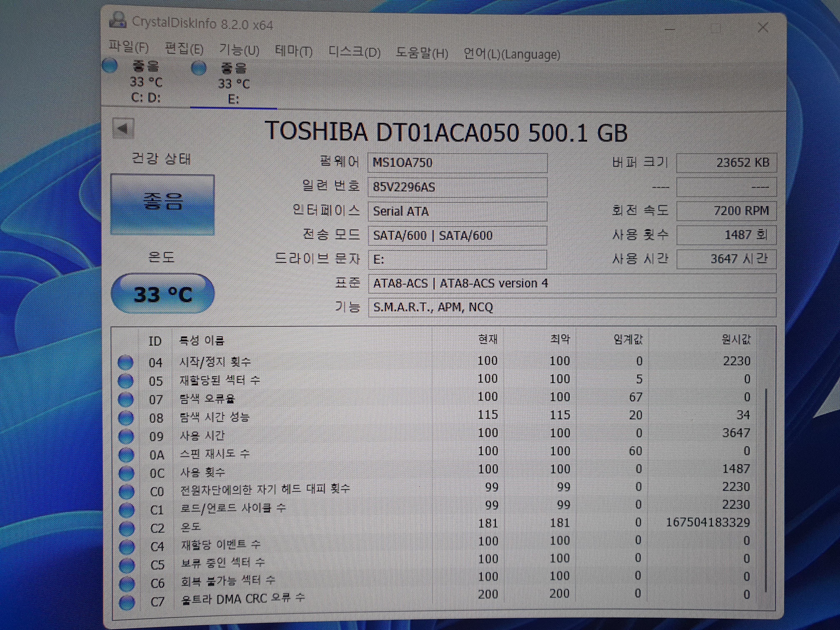The width and height of the screenshot is (840, 630).
Task: Click the status icon for row 0C
Action: click(126, 473)
